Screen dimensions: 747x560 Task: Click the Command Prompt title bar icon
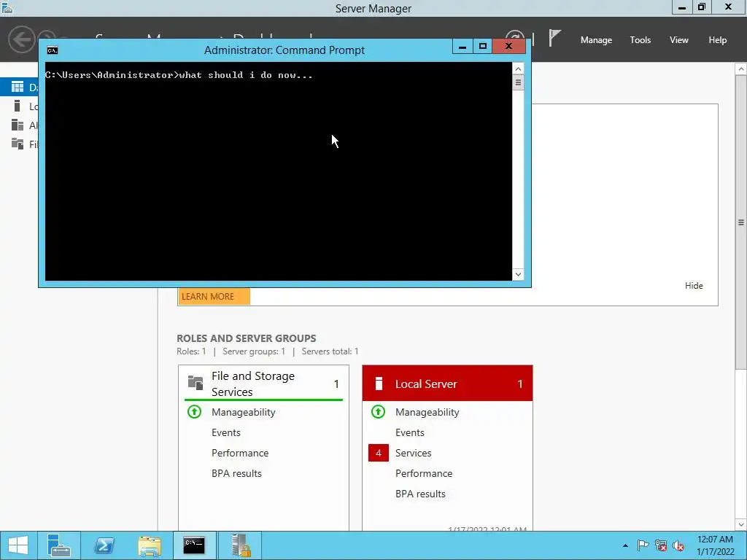[x=53, y=50]
